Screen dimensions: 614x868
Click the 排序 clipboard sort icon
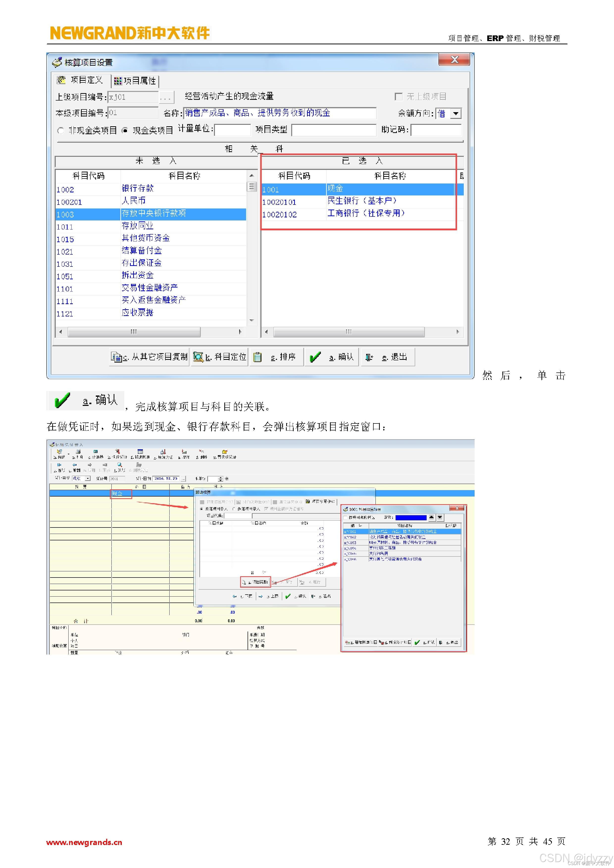(258, 357)
